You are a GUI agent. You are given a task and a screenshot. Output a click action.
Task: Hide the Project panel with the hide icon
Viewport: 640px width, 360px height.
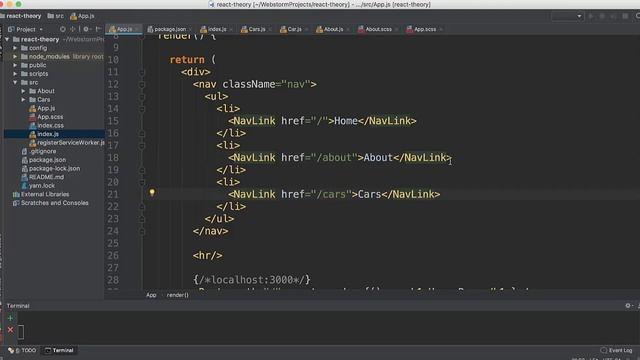[98, 29]
